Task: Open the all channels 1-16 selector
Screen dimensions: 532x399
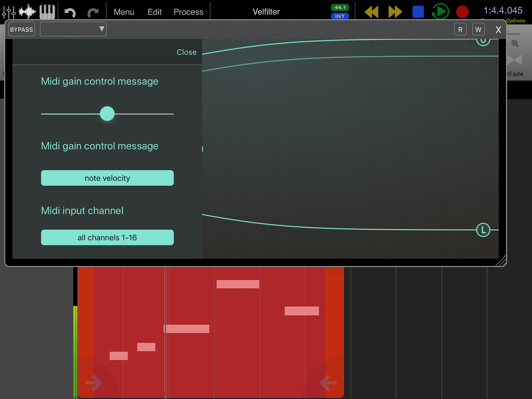Action: pyautogui.click(x=107, y=237)
